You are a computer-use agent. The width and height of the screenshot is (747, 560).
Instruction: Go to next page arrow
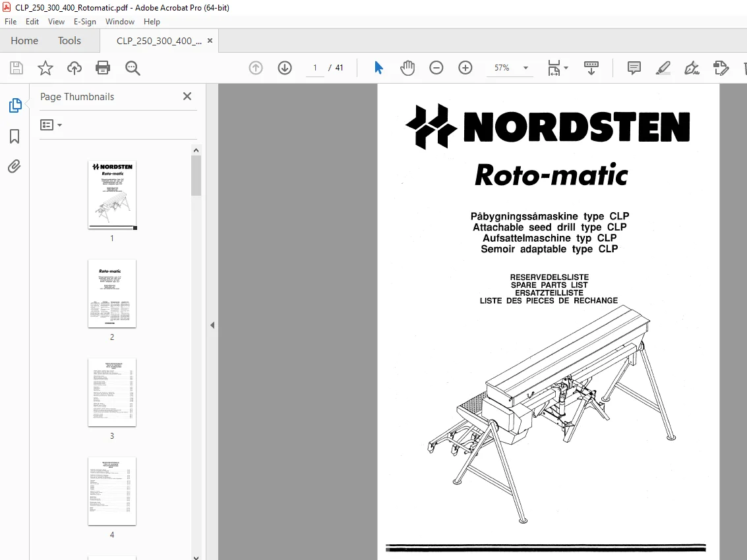tap(285, 68)
